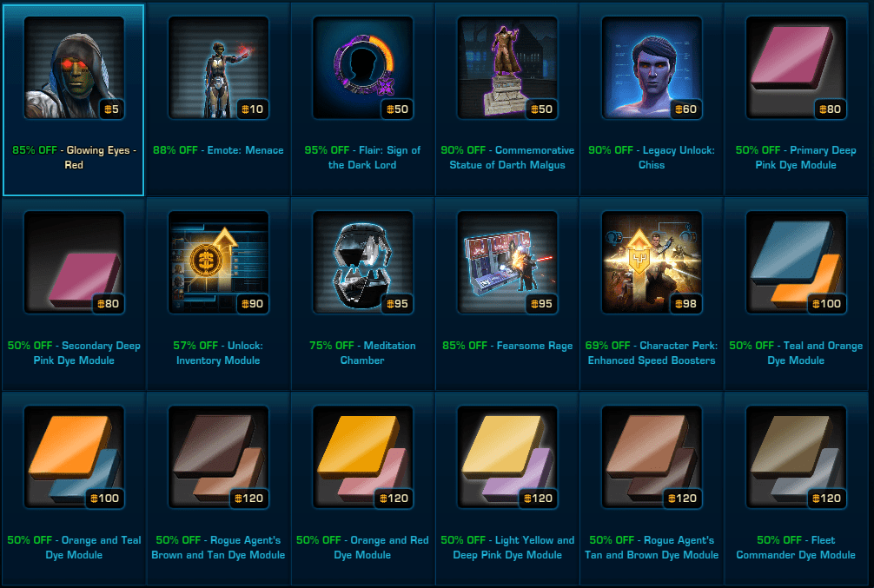Select the Fearsome Rage item icon
This screenshot has width=874, height=588.
coord(507,262)
